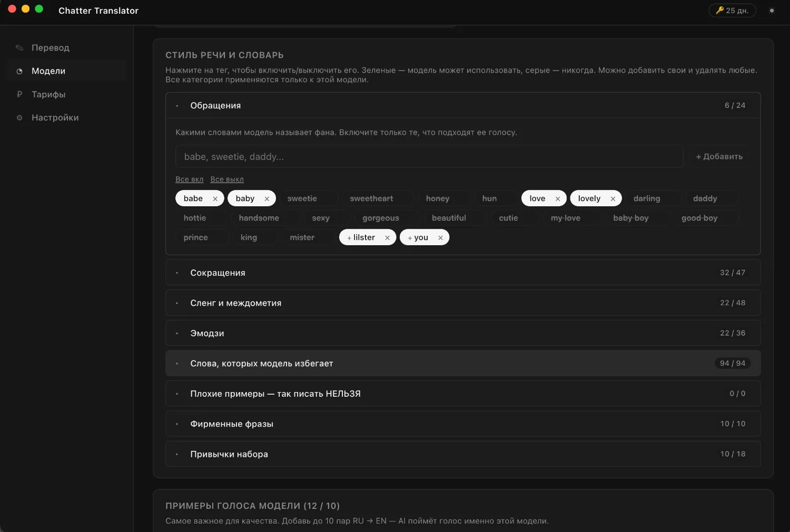Turn on the beautiful tag

pos(455,218)
